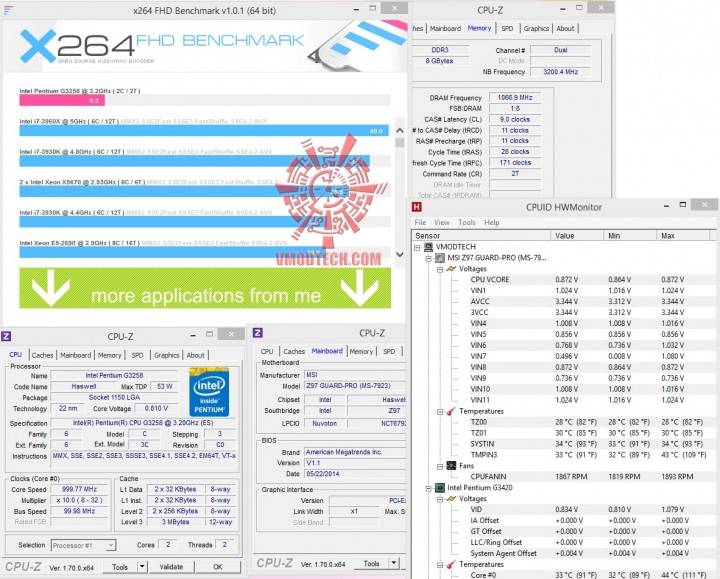The width and height of the screenshot is (720, 579).
Task: Collapse Voltages under Intel Pentium G3420
Action: (440, 500)
